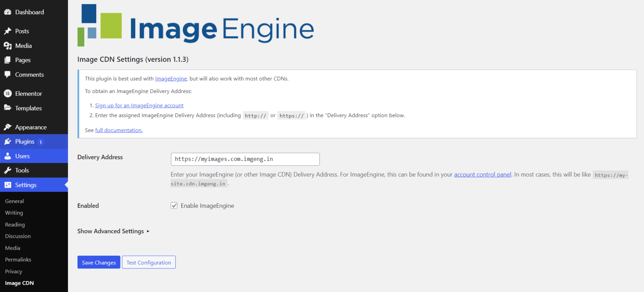Click the Plugins plug icon
Screen dimensions: 644x292
[8, 141]
